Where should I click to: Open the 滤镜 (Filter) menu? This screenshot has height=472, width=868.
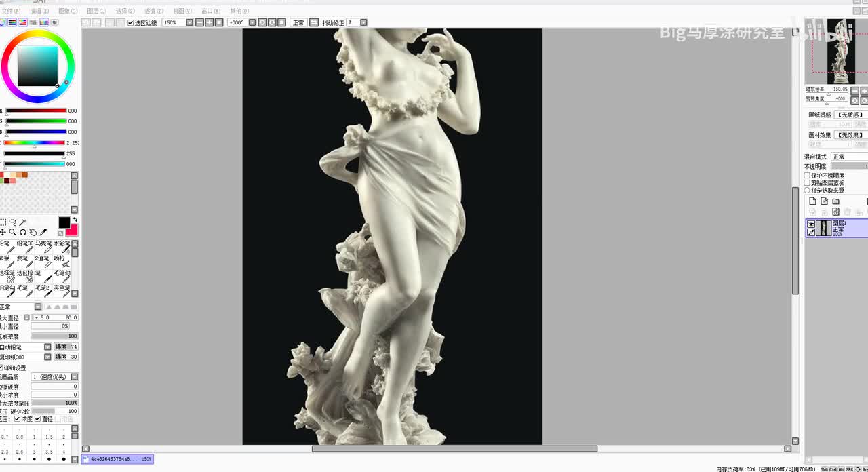click(x=154, y=11)
